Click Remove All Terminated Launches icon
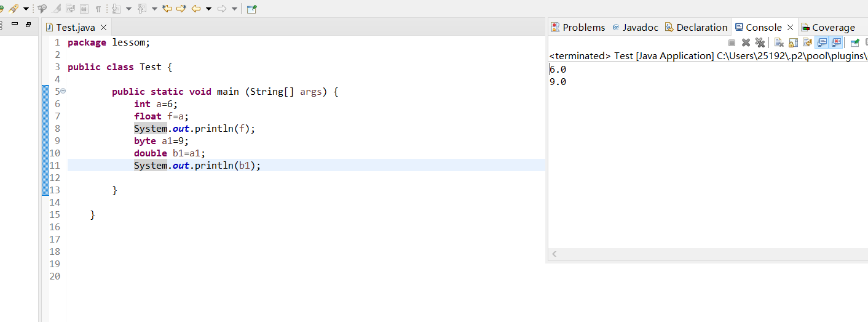The width and height of the screenshot is (868, 322). [760, 42]
